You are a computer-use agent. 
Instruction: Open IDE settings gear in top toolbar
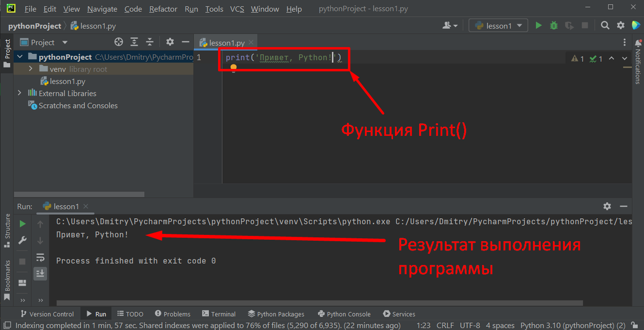pyautogui.click(x=620, y=25)
